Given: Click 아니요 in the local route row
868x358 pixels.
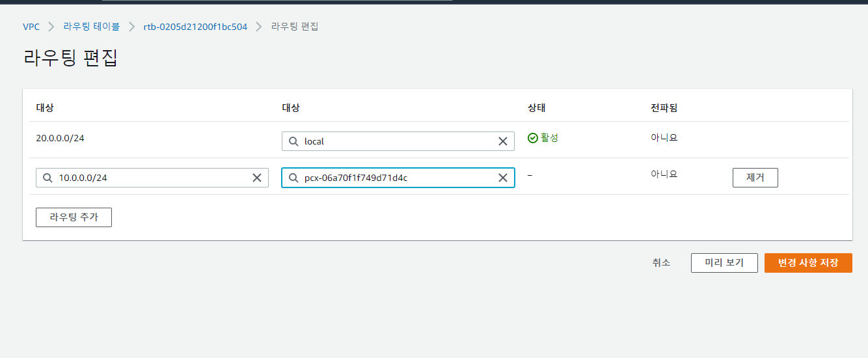Looking at the screenshot, I should click(664, 138).
